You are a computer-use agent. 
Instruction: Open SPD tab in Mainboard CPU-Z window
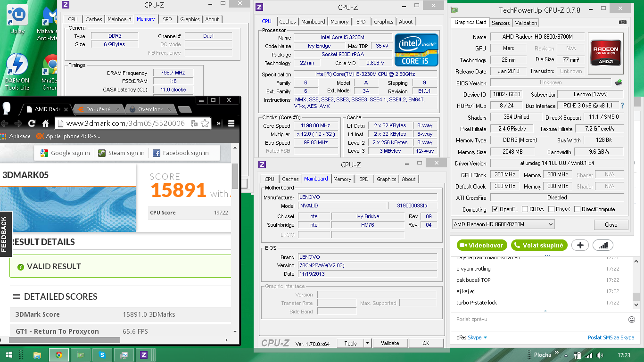(364, 179)
